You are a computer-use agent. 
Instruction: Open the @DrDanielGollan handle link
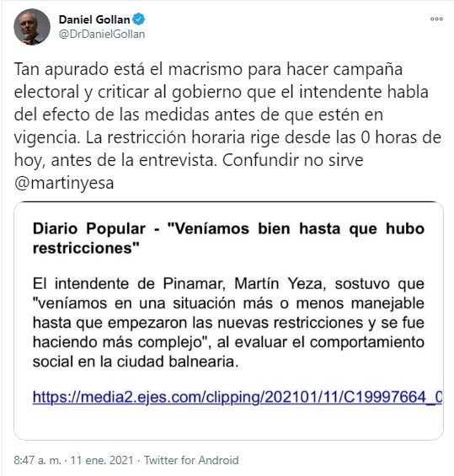click(102, 35)
